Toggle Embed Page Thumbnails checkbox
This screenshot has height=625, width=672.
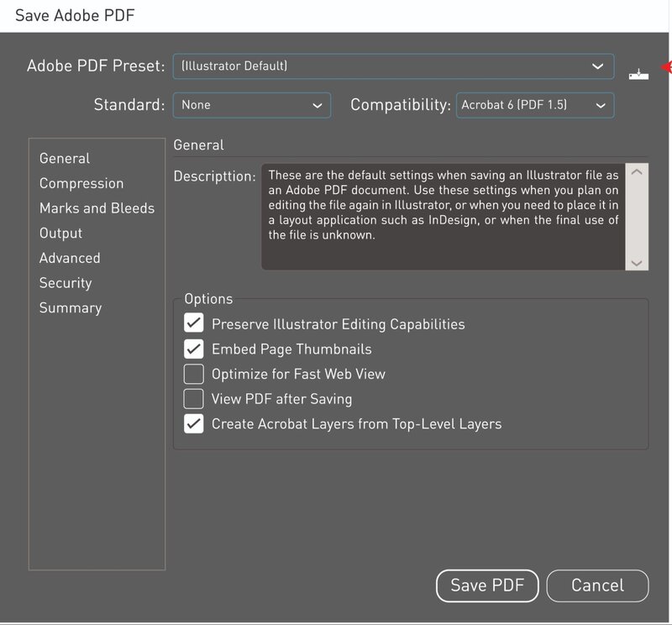click(194, 349)
